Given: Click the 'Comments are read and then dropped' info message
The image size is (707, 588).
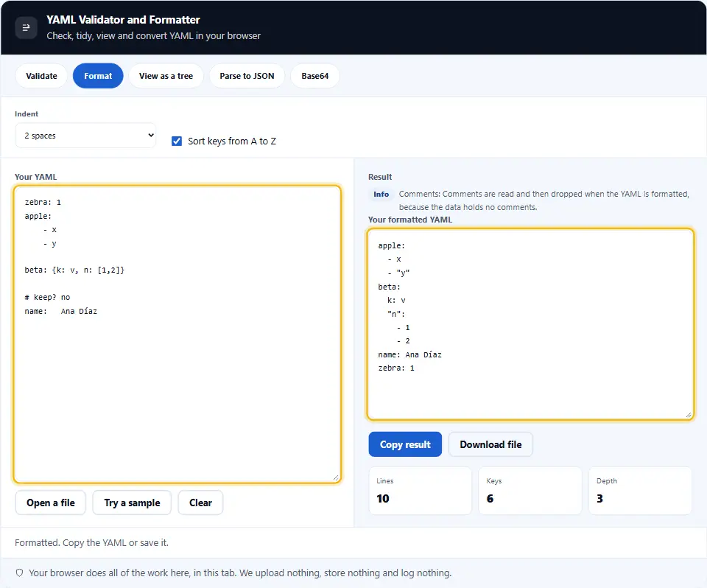Looking at the screenshot, I should click(x=544, y=200).
